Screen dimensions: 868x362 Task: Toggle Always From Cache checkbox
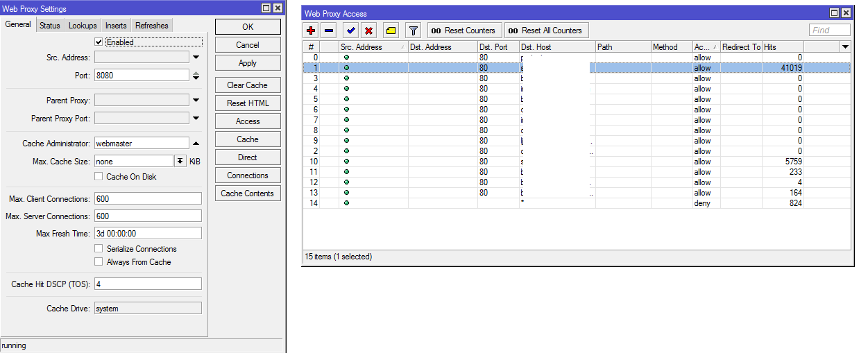click(99, 262)
